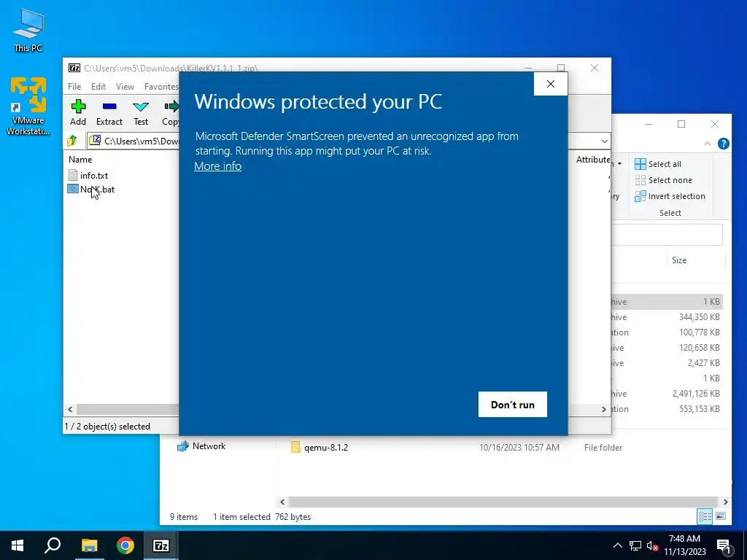The width and height of the screenshot is (747, 560).
Task: Click the Don't run button
Action: (x=513, y=404)
